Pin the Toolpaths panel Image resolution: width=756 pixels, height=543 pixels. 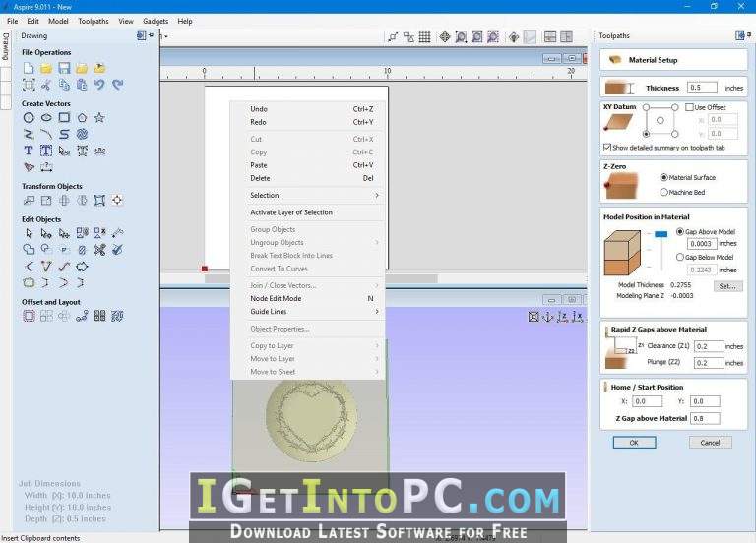(749, 35)
